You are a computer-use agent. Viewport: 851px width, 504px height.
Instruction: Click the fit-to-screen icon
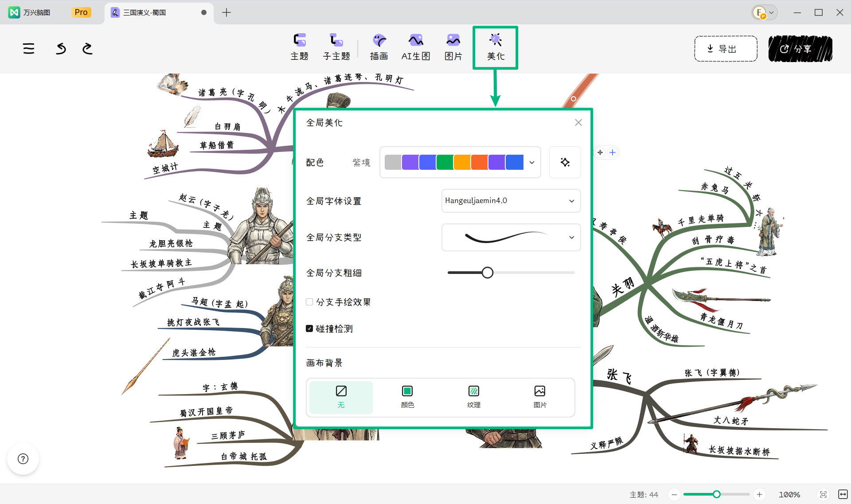click(x=823, y=494)
